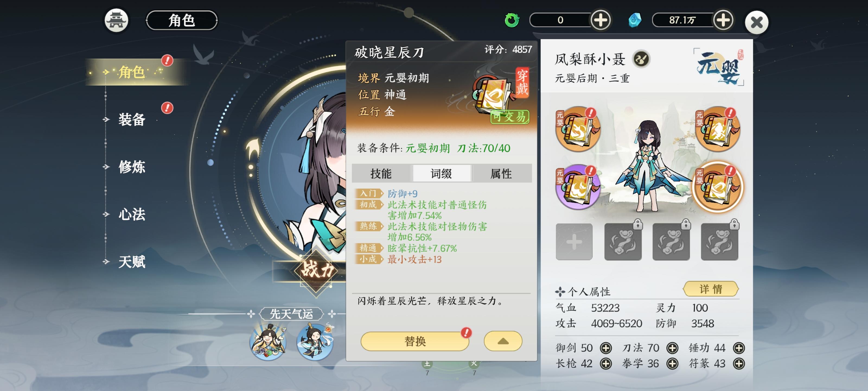
Task: Open the first locked cloud slot
Action: [623, 242]
